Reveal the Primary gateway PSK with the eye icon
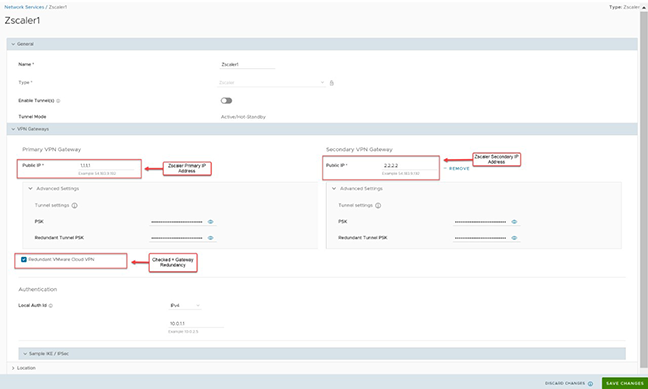648x389 pixels. [210, 222]
